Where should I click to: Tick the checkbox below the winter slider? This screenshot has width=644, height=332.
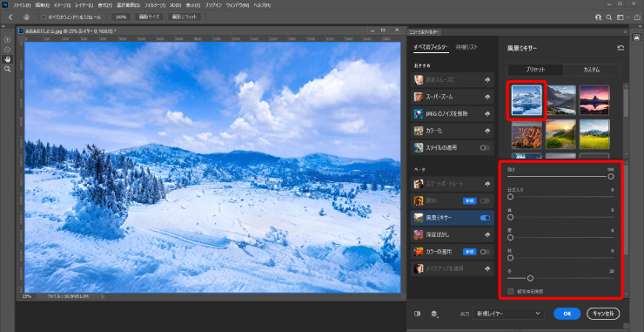pos(511,291)
